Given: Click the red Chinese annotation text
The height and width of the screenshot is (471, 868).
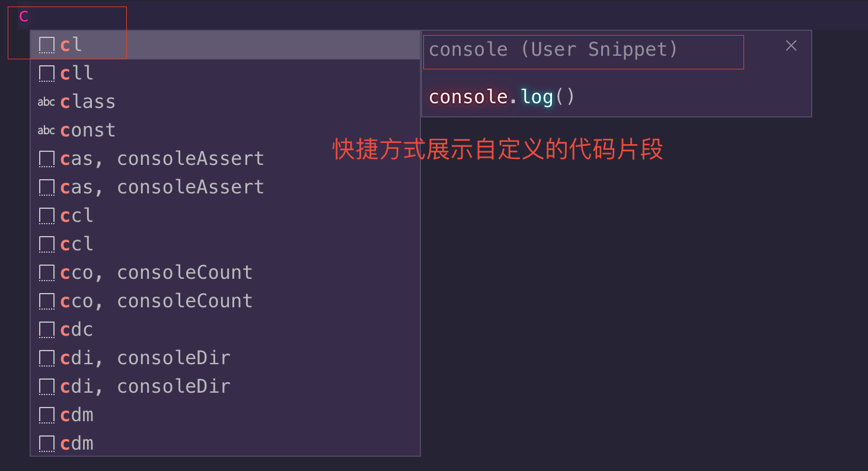Looking at the screenshot, I should (497, 149).
